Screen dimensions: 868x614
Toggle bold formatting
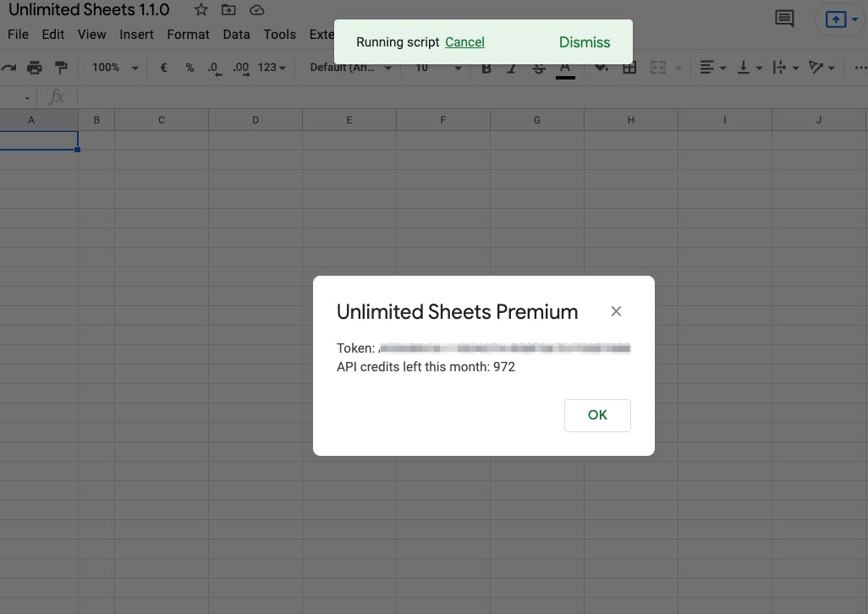tap(486, 68)
